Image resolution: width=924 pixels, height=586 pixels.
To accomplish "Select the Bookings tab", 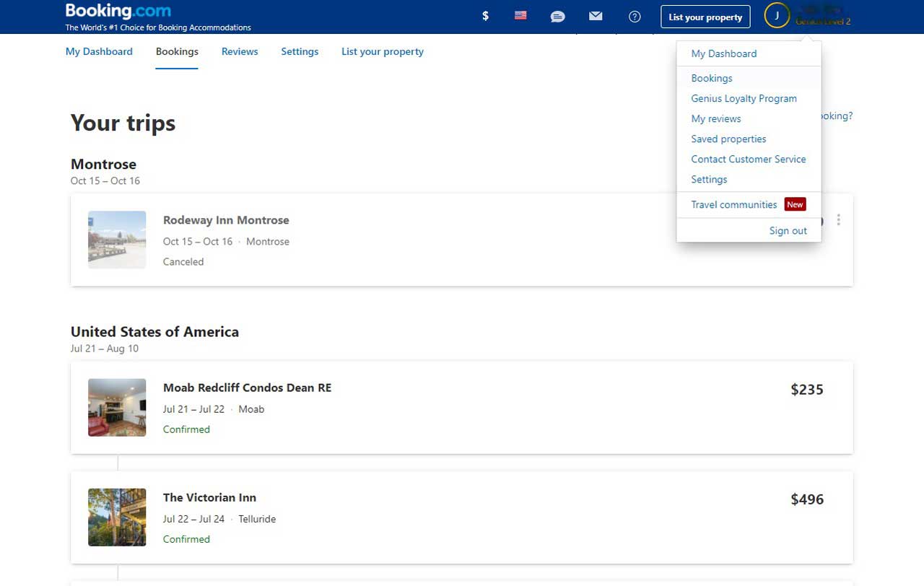I will point(177,51).
